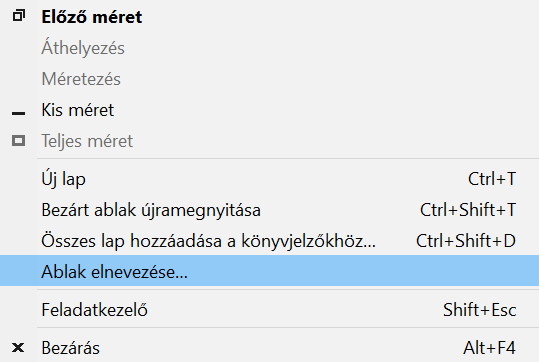This screenshot has height=362, width=539.
Task: Click the X icon beside Bezárás
Action: point(18,348)
